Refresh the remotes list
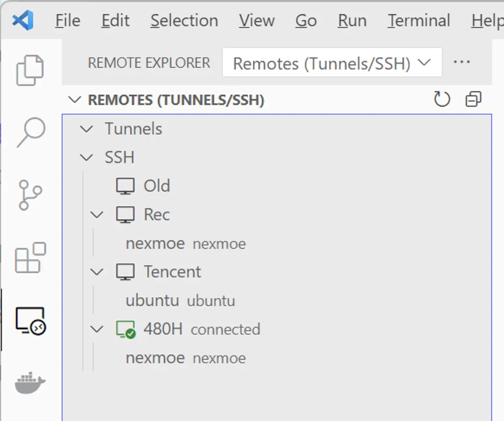 click(442, 100)
